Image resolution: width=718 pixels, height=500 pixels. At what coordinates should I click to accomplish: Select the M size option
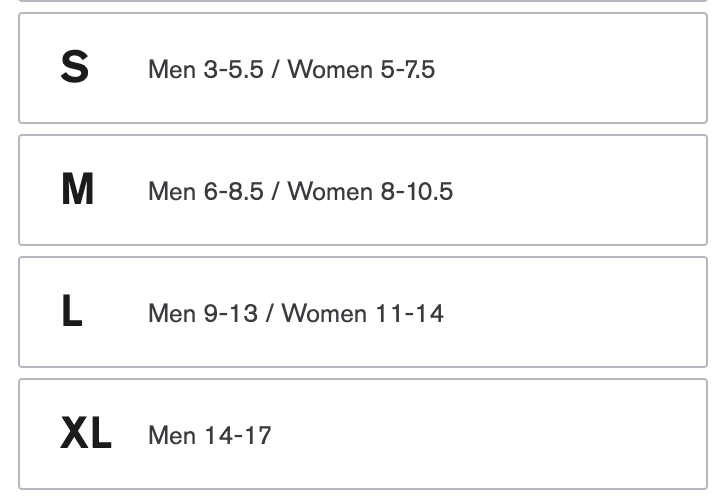click(362, 190)
